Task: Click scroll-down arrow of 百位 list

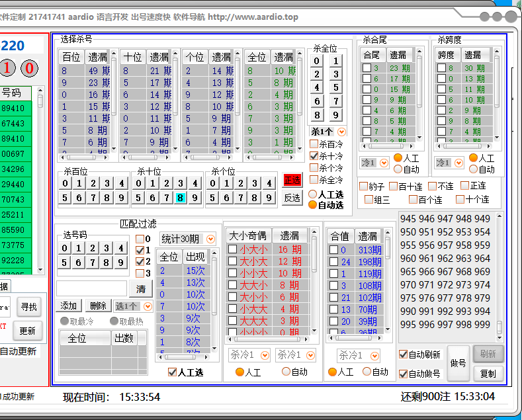Action: 114,149
